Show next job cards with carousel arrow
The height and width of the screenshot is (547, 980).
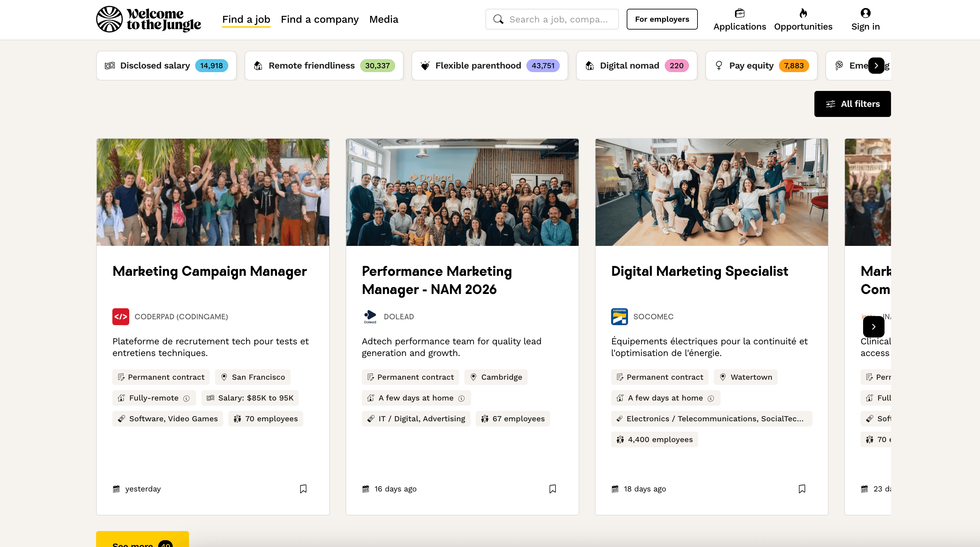[873, 326]
